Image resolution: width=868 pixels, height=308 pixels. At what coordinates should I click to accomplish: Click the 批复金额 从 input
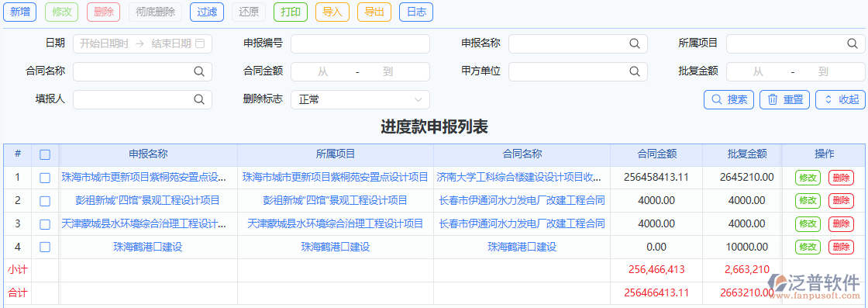(759, 71)
